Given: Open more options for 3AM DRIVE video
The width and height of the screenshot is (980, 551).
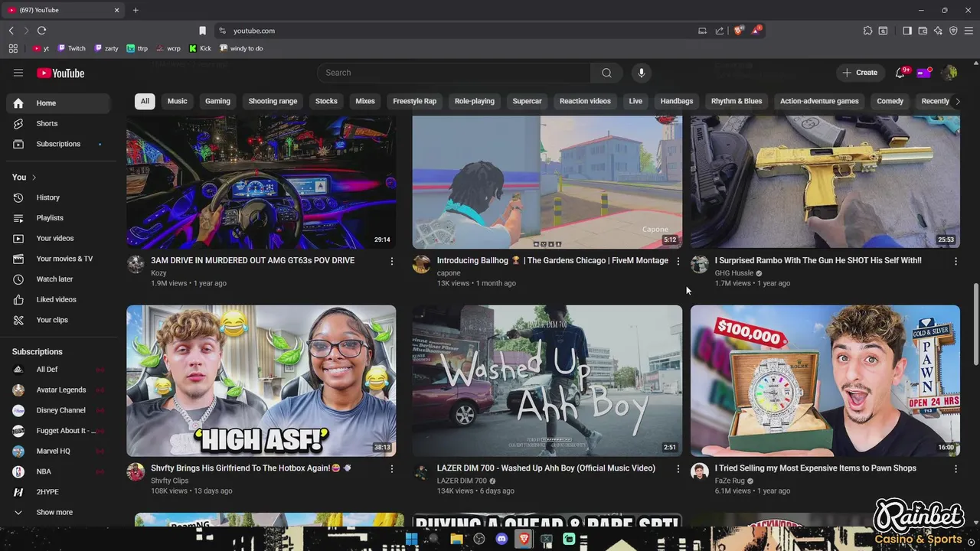Looking at the screenshot, I should (x=392, y=261).
